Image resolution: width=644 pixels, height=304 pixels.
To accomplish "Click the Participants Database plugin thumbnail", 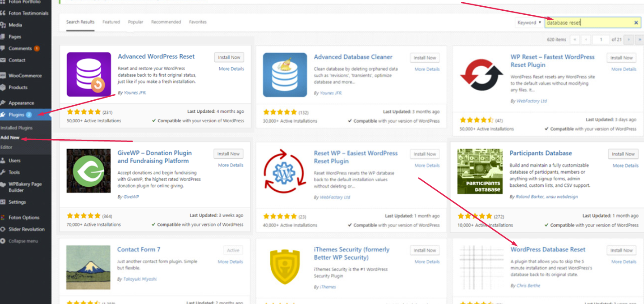I will pyautogui.click(x=480, y=171).
